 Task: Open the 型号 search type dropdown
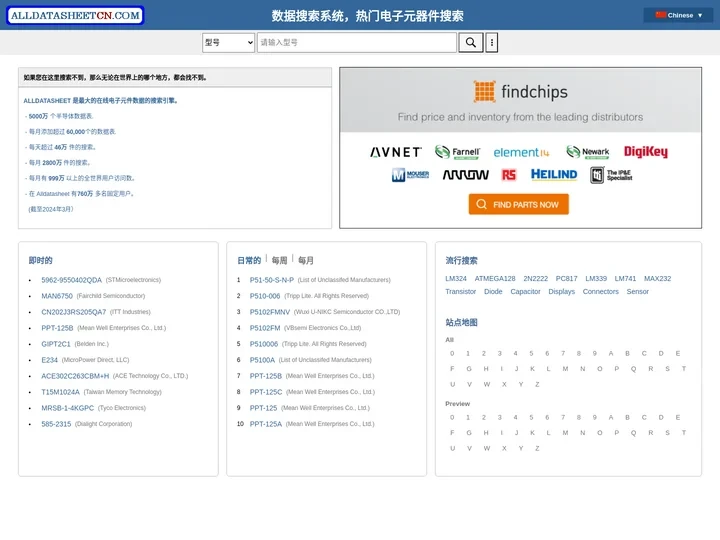pos(228,43)
